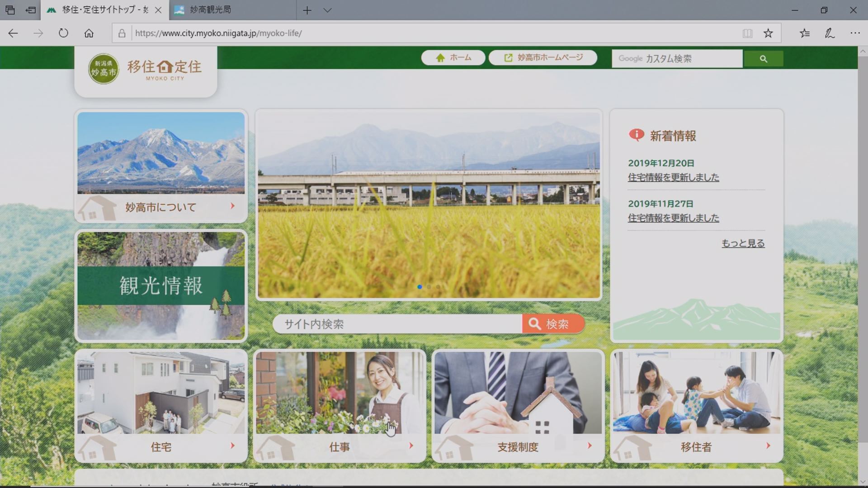Open the 移住者 card

pos(697,406)
